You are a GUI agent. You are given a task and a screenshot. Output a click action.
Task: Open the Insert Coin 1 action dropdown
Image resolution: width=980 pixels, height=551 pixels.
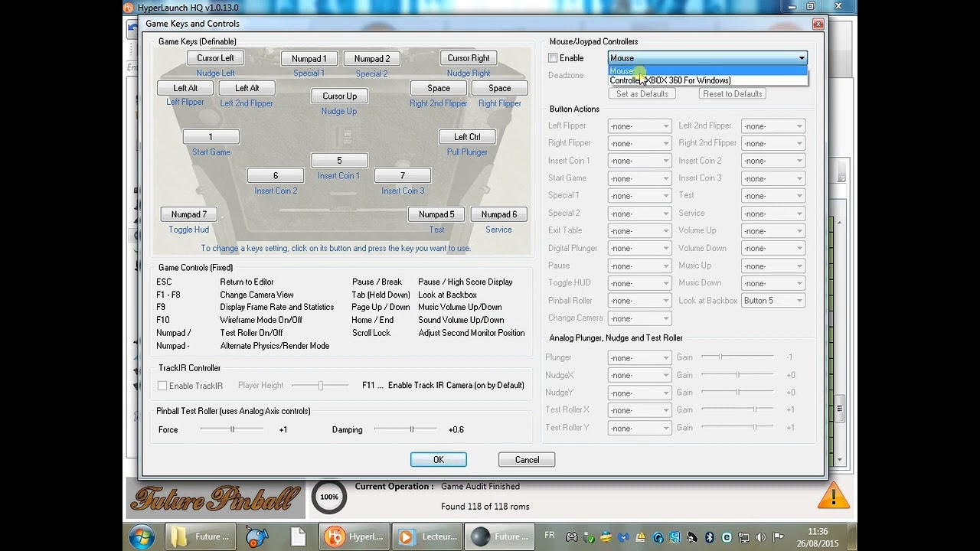(x=639, y=161)
